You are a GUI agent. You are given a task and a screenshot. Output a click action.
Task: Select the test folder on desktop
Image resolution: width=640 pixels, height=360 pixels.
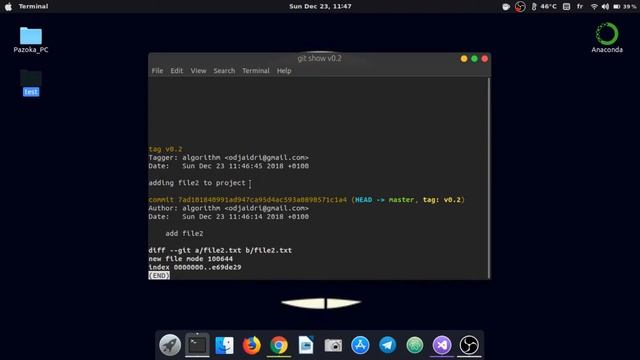(31, 83)
